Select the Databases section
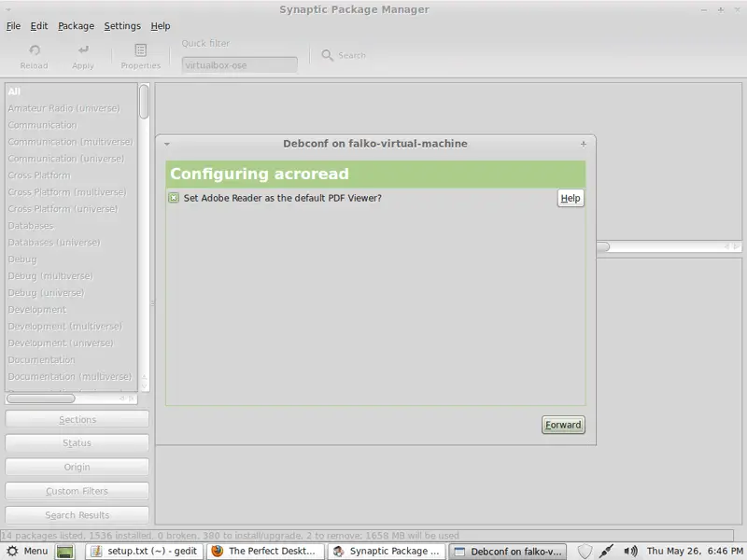Image resolution: width=747 pixels, height=560 pixels. [72, 226]
